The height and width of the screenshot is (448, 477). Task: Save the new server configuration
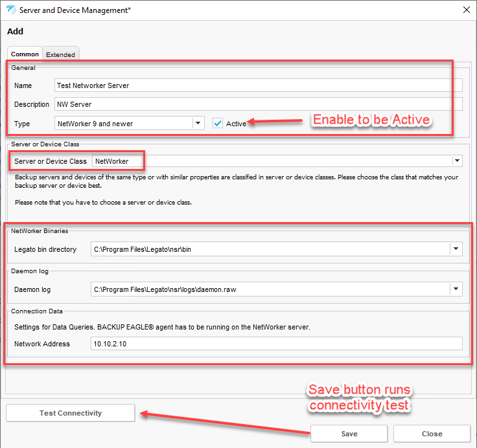[349, 434]
